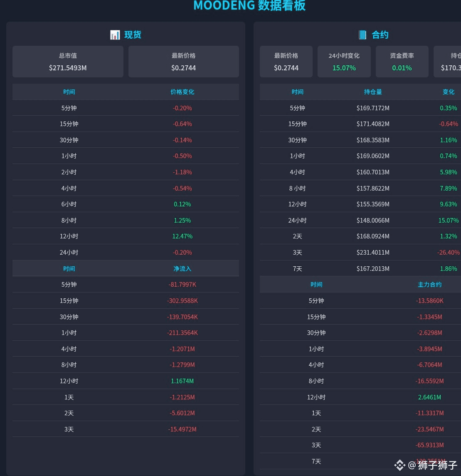The height and width of the screenshot is (476, 461).
Task: Click the 24小时变化 card showing 15.07%
Action: tap(344, 61)
